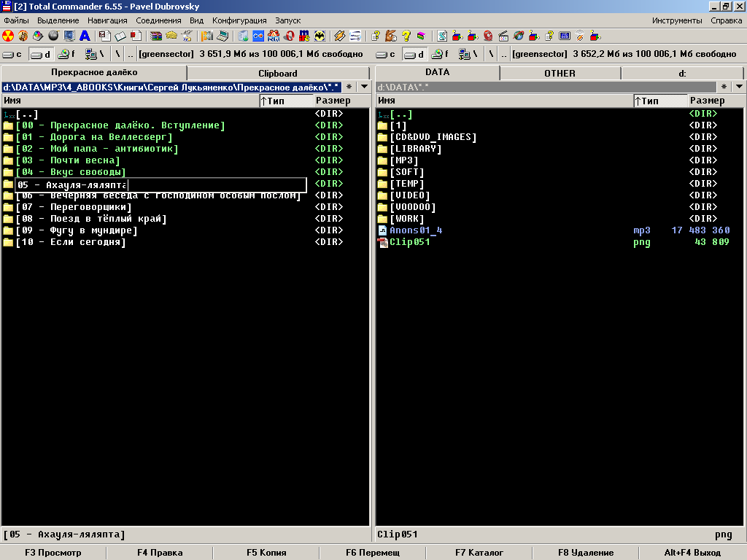This screenshot has height=560, width=747.
Task: Open network drive in left panel
Action: click(94, 54)
